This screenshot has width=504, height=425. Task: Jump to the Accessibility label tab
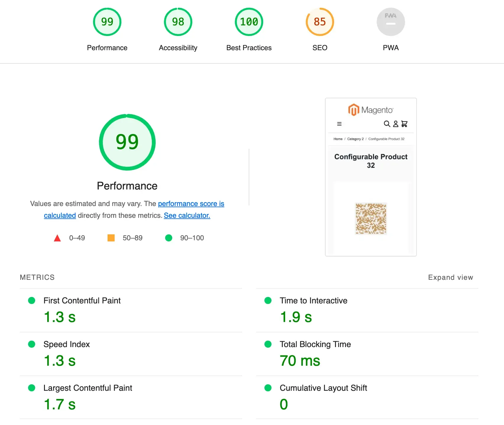point(178,48)
